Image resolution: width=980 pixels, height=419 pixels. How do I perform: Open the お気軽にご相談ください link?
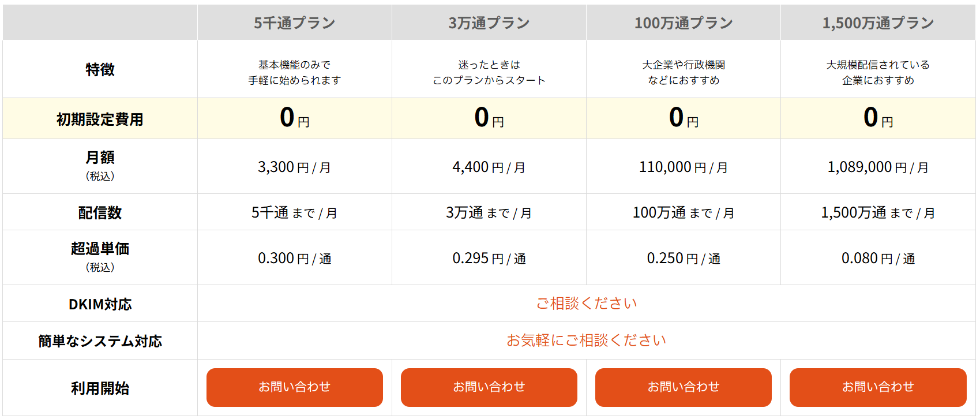coord(587,341)
